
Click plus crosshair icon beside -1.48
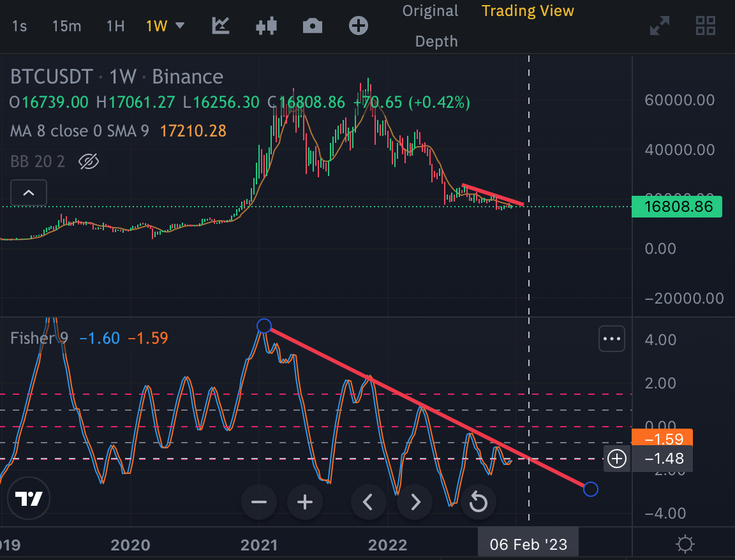617,459
